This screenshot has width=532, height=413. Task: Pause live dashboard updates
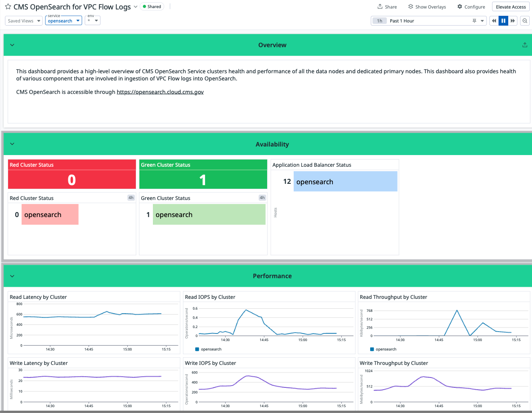click(503, 21)
